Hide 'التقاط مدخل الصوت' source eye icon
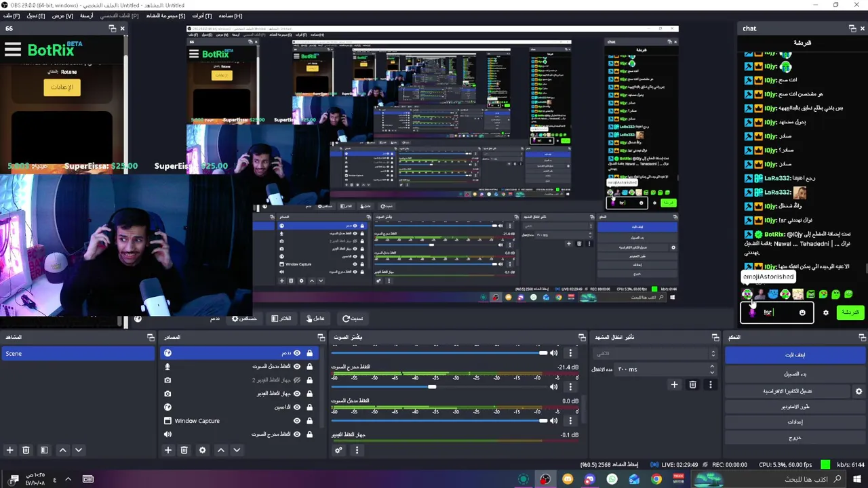This screenshot has height=488, width=868. (296, 367)
